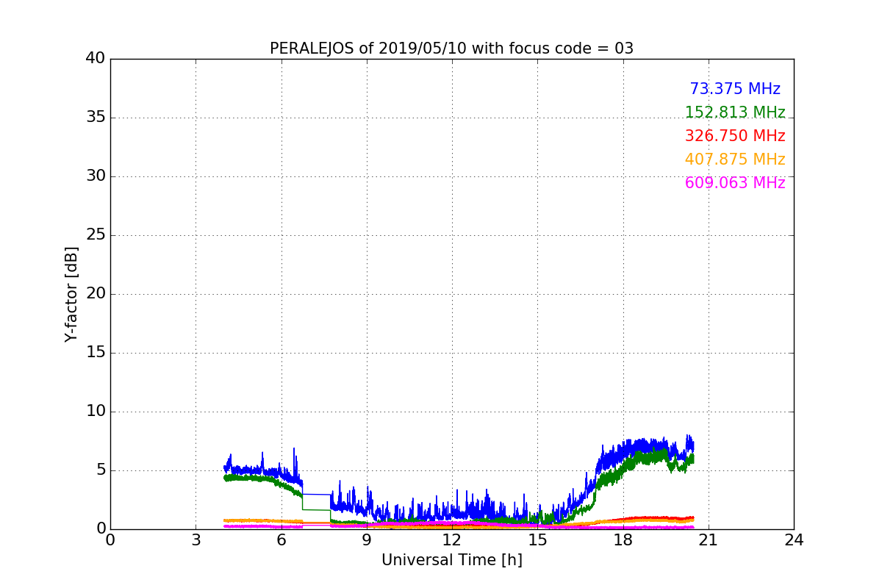Select the 326.750 MHz legend label
Image resolution: width=882 pixels, height=588 pixels.
coord(735,136)
